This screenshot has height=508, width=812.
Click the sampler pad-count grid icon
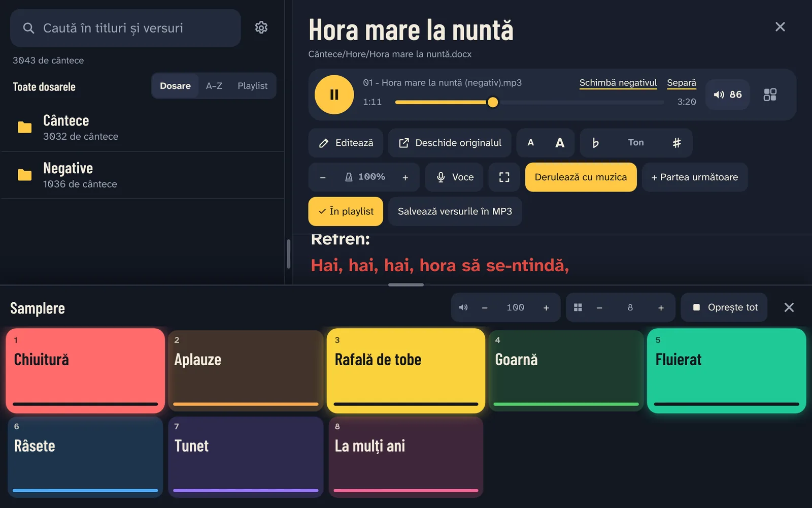[578, 307]
